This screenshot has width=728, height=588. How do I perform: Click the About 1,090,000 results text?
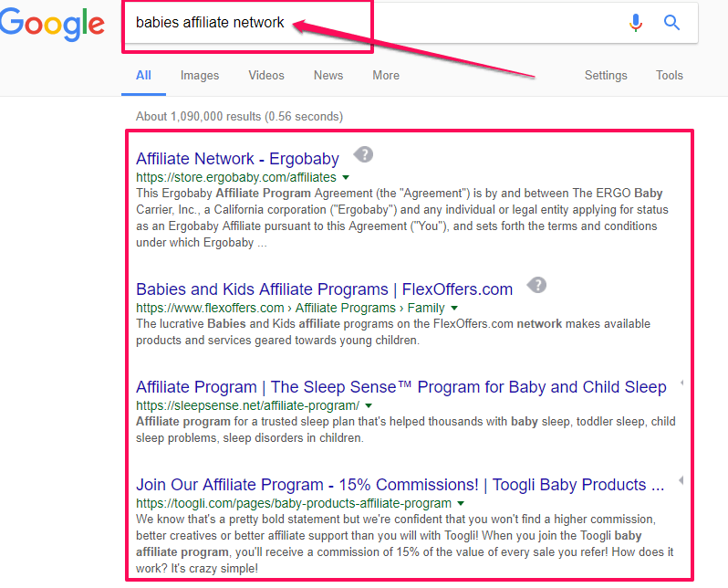point(239,116)
